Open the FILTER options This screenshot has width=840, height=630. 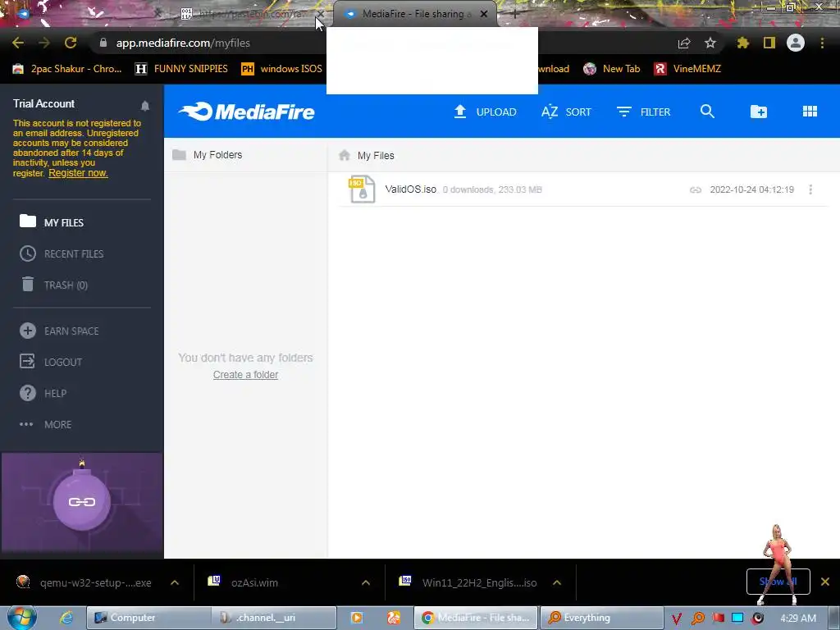click(643, 112)
